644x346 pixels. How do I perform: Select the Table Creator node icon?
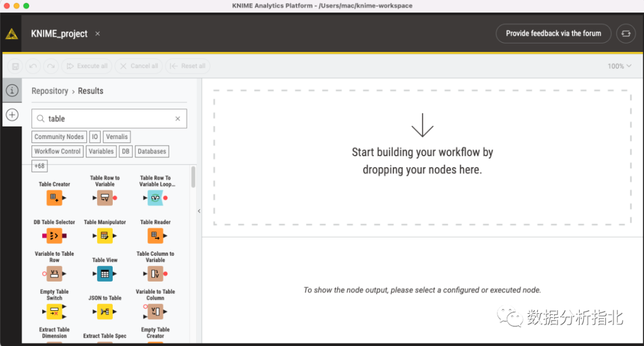pos(54,198)
